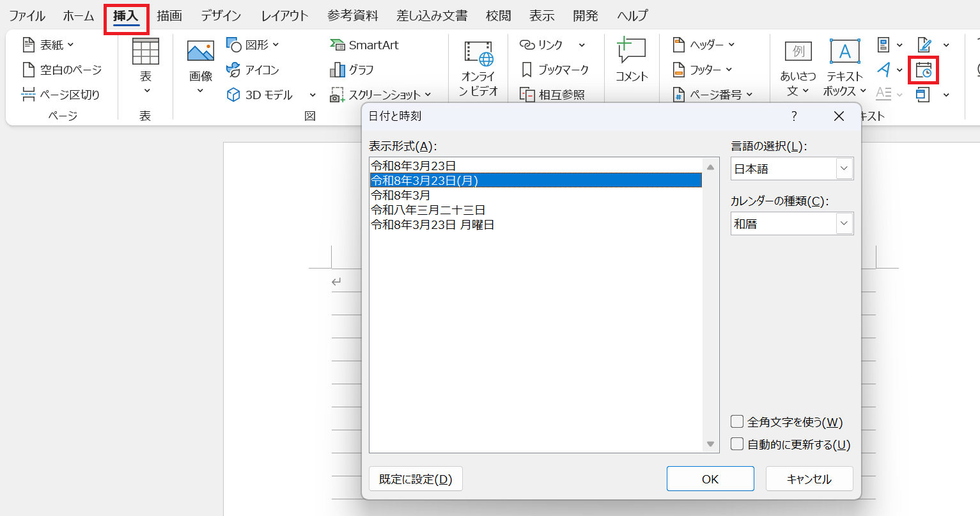This screenshot has width=980, height=516.
Task: Open the フッター footer menu
Action: click(x=702, y=70)
